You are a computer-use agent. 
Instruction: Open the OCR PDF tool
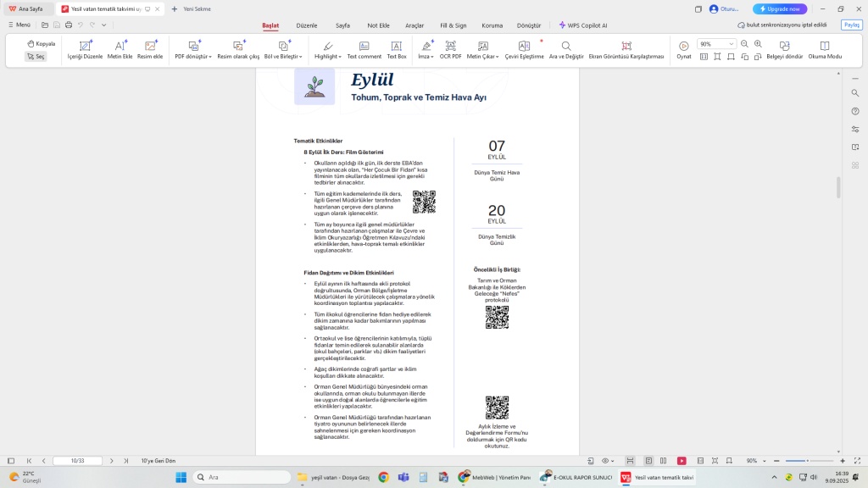(450, 49)
